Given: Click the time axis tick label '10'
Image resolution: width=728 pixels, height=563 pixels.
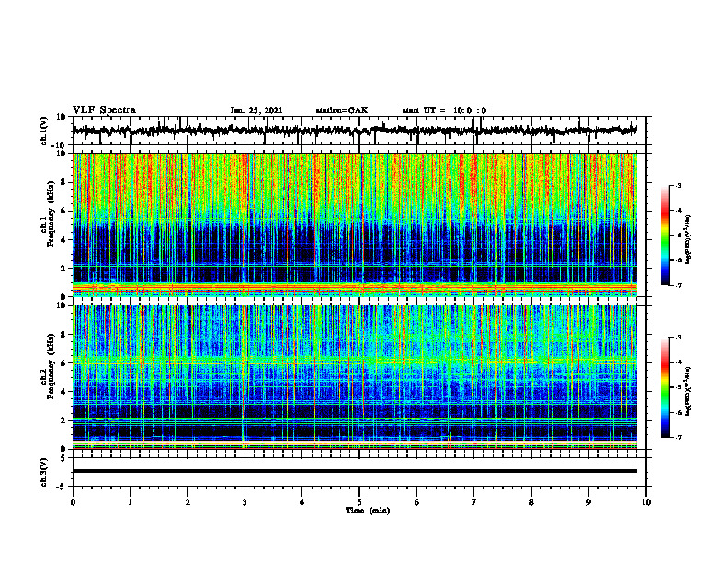Looking at the screenshot, I should point(646,502).
